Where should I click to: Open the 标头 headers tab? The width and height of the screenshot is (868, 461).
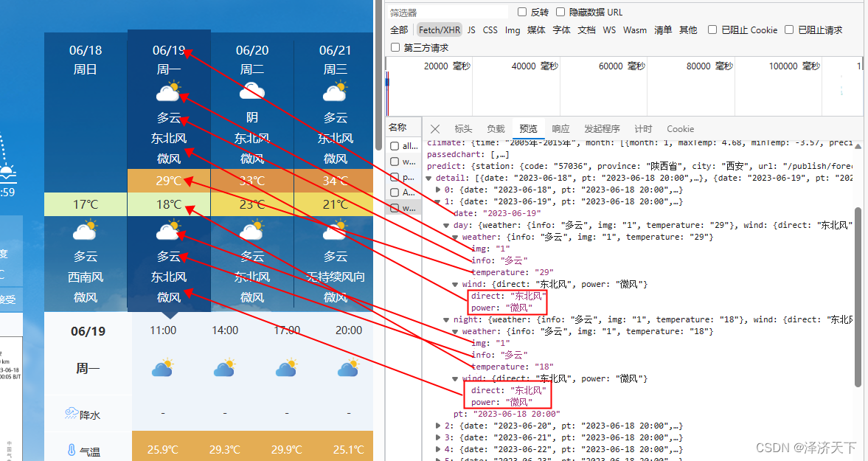coord(463,129)
